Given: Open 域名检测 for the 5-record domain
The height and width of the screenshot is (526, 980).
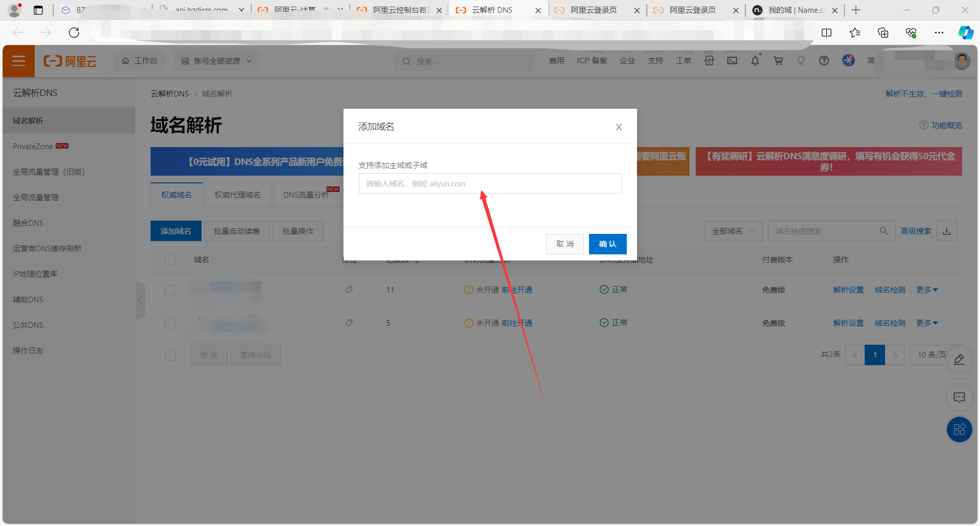Looking at the screenshot, I should [x=890, y=323].
